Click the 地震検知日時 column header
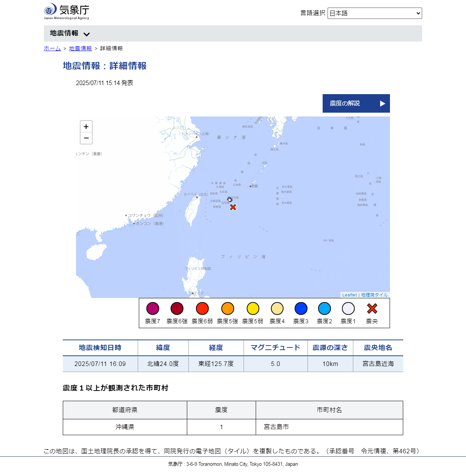466x476 pixels. pyautogui.click(x=100, y=348)
